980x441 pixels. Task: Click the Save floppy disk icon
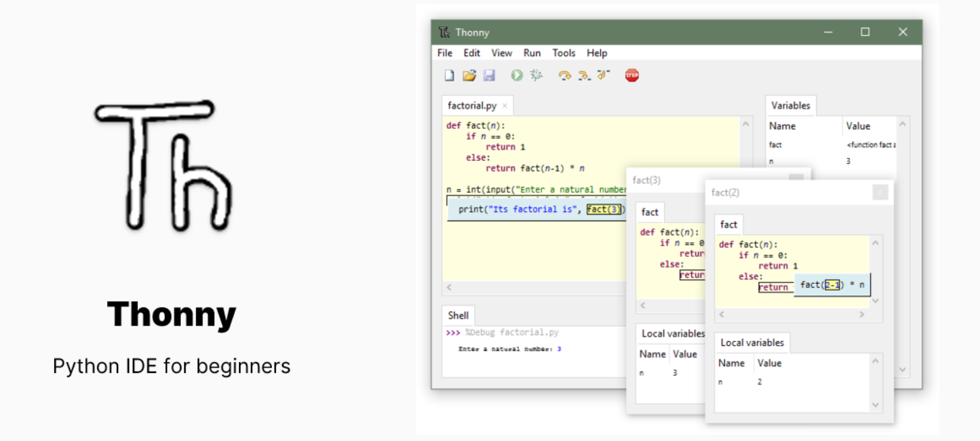point(489,76)
